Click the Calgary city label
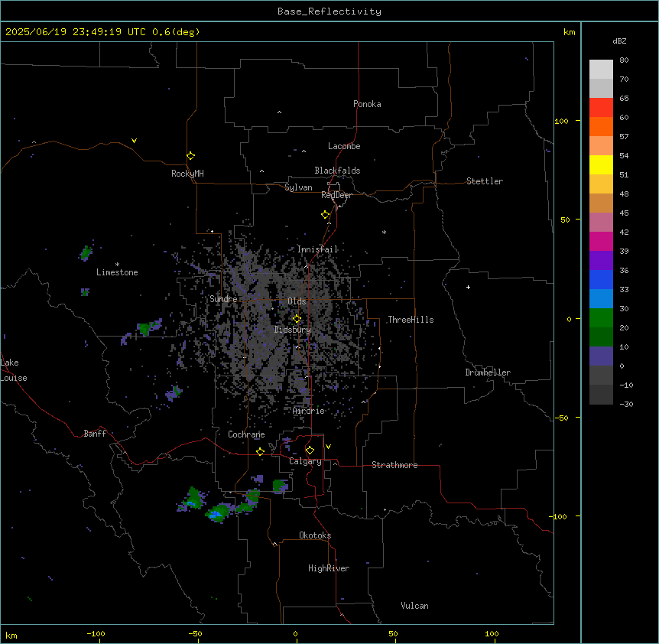Screen dimensions: 659x644 click(x=305, y=461)
